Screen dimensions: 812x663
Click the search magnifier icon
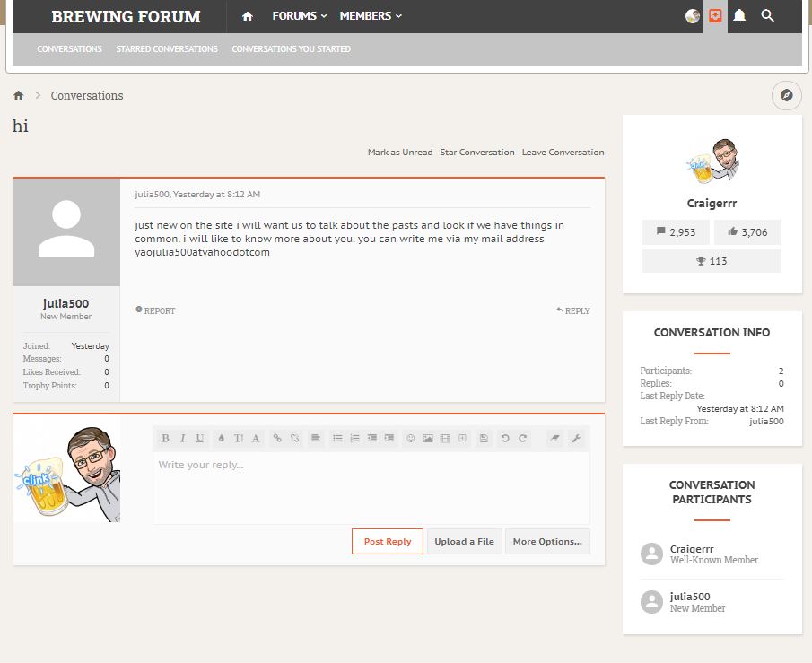(x=767, y=16)
